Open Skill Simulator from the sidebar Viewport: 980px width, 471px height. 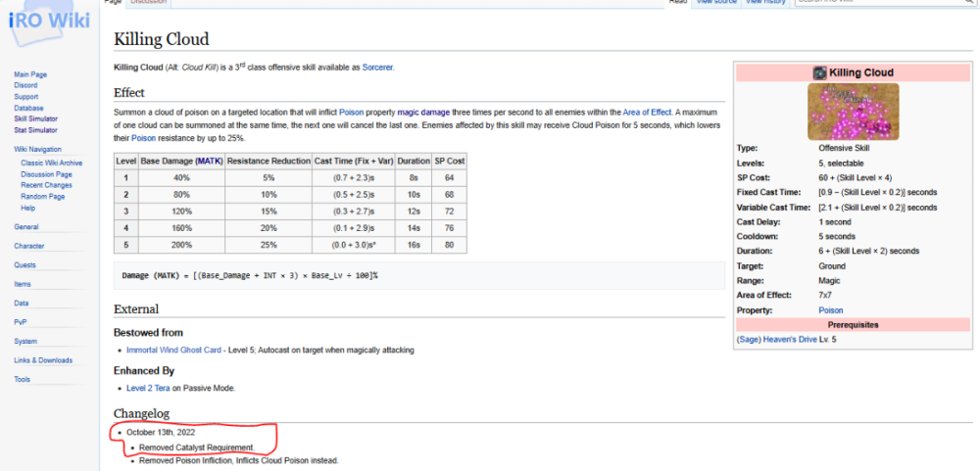point(35,118)
